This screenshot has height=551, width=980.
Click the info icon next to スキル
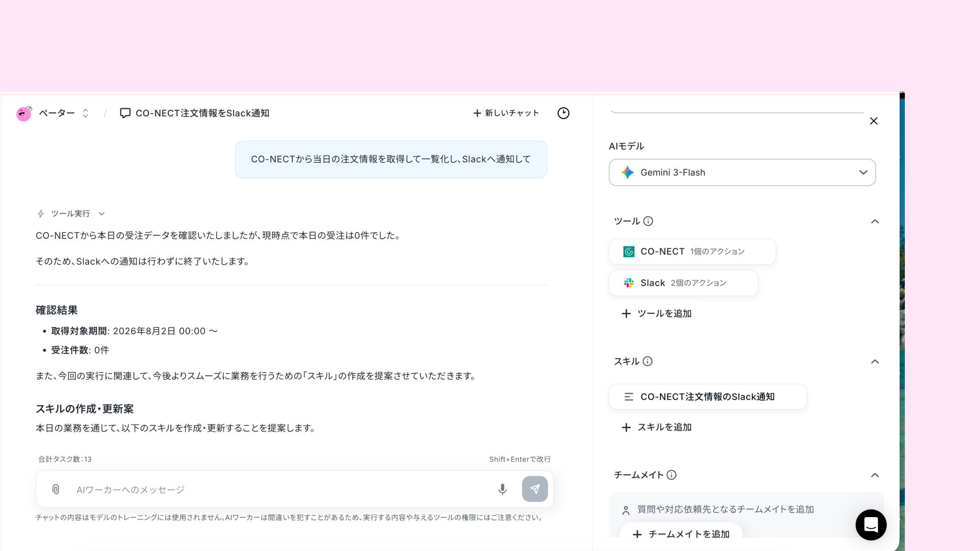(648, 361)
